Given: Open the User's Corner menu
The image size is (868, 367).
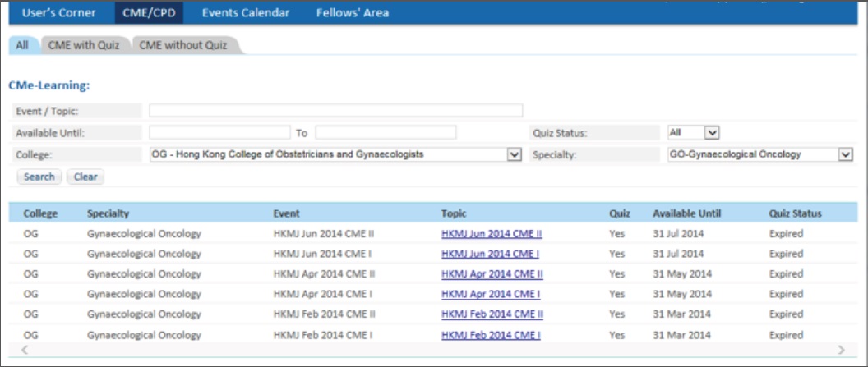Looking at the screenshot, I should (x=58, y=12).
